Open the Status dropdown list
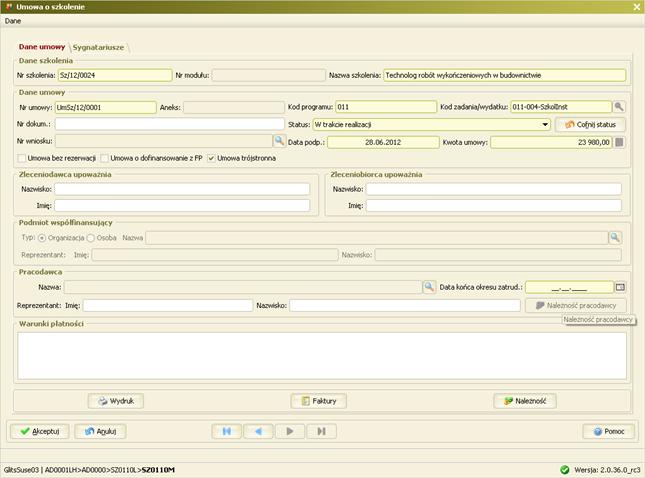Screen dimensions: 645x478 (545, 124)
